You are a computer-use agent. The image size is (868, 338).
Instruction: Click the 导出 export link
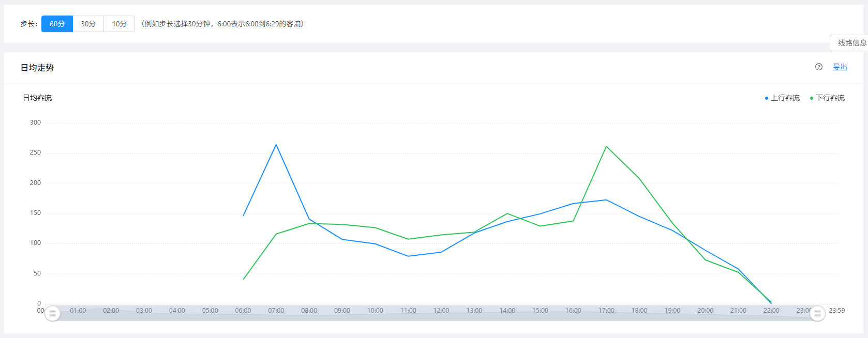tap(840, 67)
